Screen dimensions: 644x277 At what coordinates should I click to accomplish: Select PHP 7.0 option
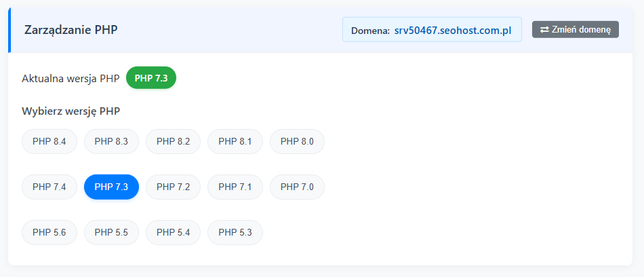[297, 187]
